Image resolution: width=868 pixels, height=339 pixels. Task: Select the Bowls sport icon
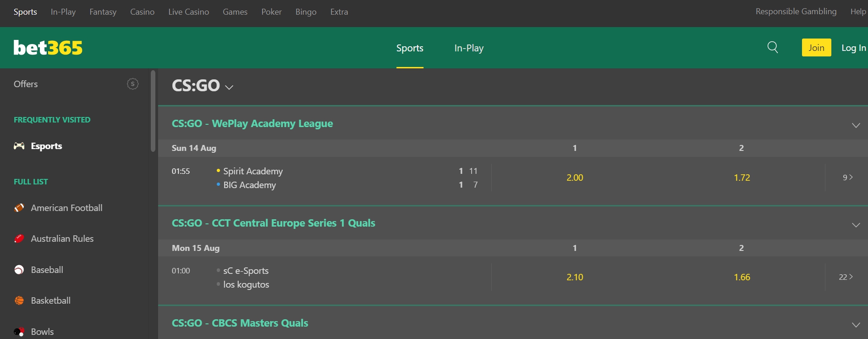(x=19, y=332)
